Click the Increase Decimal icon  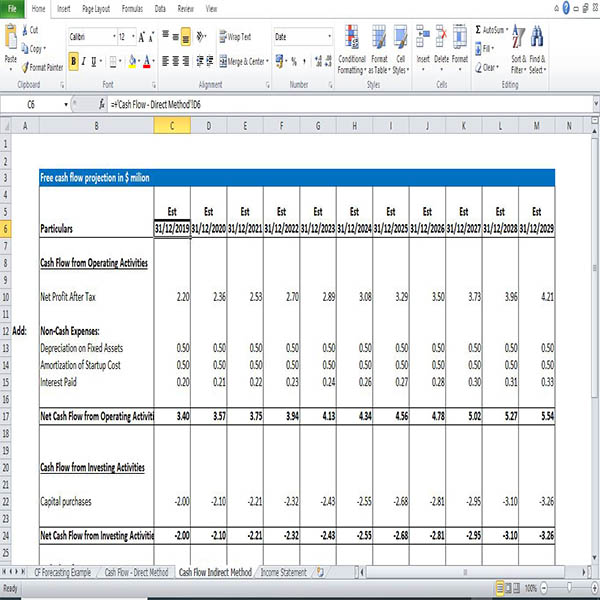[x=318, y=61]
